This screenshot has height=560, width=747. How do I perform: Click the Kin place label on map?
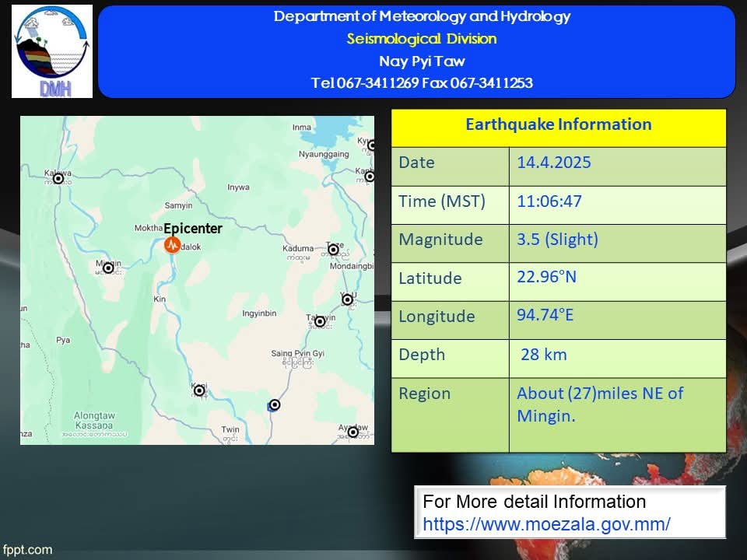point(160,299)
